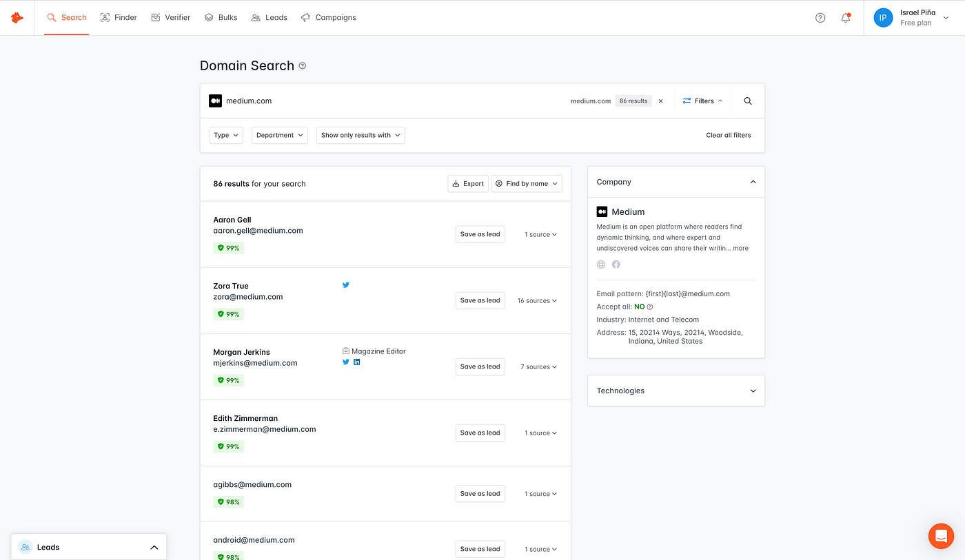Screen dimensions: 965x560
Task: Open the orange chat support widget
Action: pyautogui.click(x=941, y=536)
